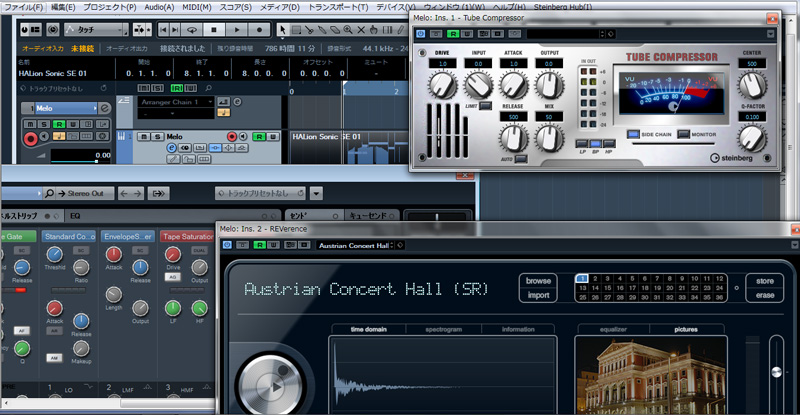The height and width of the screenshot is (415, 800).
Task: Solo the Melo track in track list
Action: 157,136
